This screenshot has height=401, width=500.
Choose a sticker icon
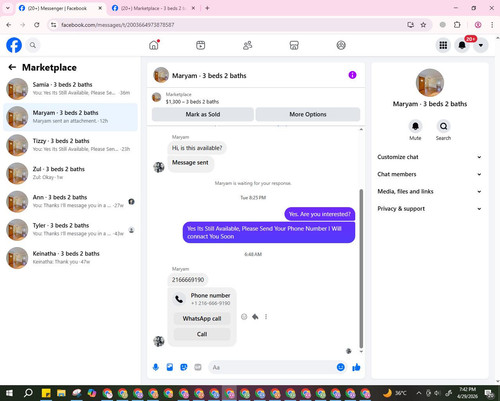184,367
